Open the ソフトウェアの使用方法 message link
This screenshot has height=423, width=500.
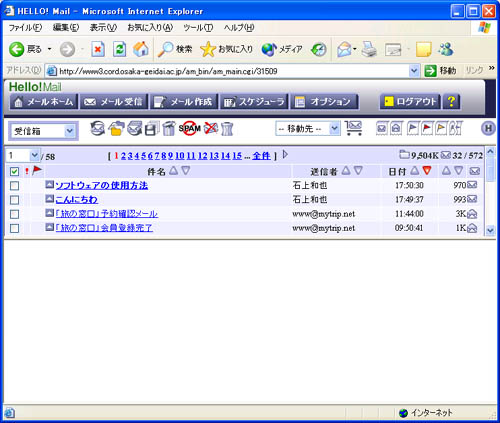(x=102, y=186)
